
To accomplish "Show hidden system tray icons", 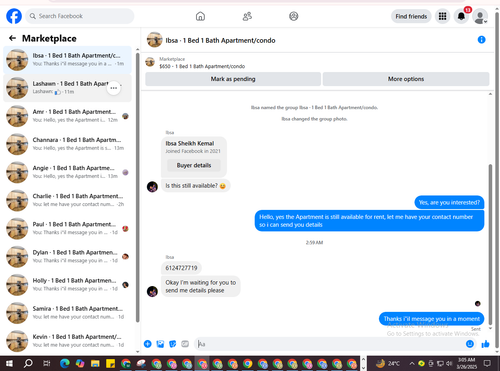I will pos(412,363).
